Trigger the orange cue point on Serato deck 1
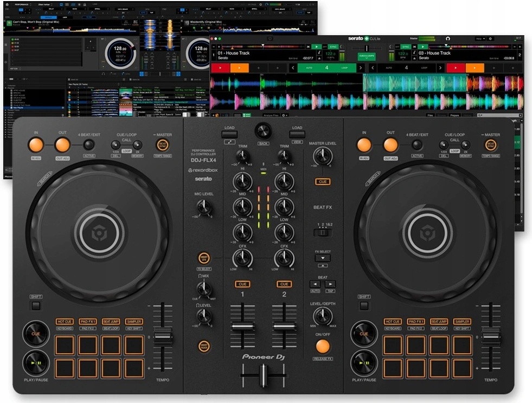 (240, 68)
